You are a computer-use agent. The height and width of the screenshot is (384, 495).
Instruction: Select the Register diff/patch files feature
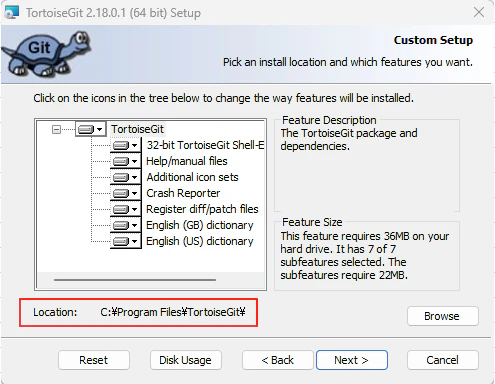point(202,209)
